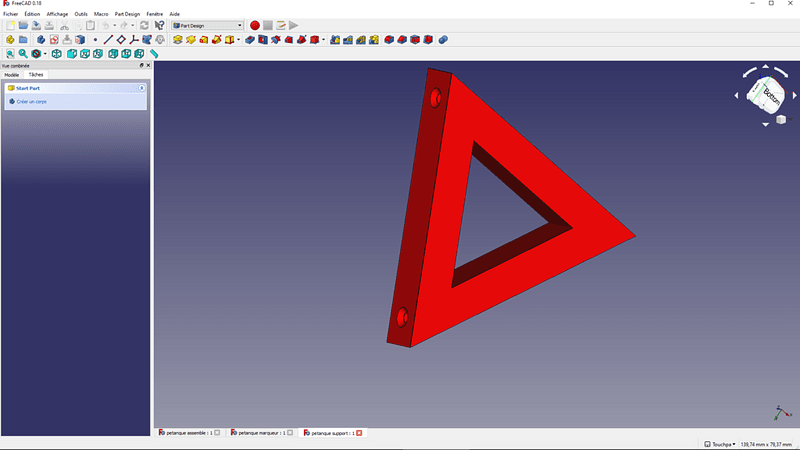800x450 pixels.
Task: Select the Linear pattern tool
Action: point(348,40)
